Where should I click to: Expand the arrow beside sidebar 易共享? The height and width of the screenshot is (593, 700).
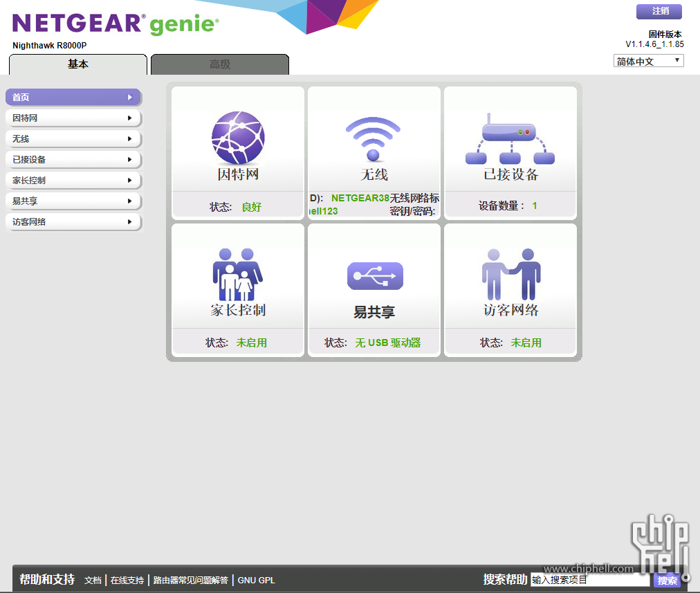pos(130,201)
